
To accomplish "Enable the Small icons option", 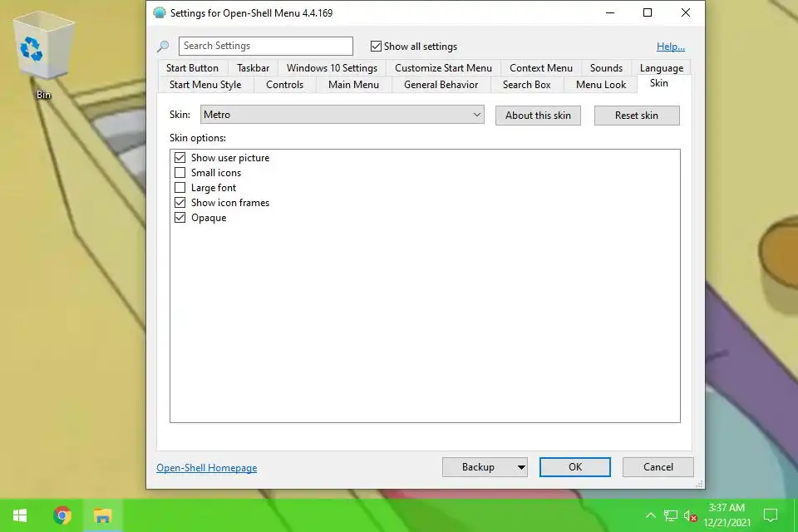I will pyautogui.click(x=180, y=173).
